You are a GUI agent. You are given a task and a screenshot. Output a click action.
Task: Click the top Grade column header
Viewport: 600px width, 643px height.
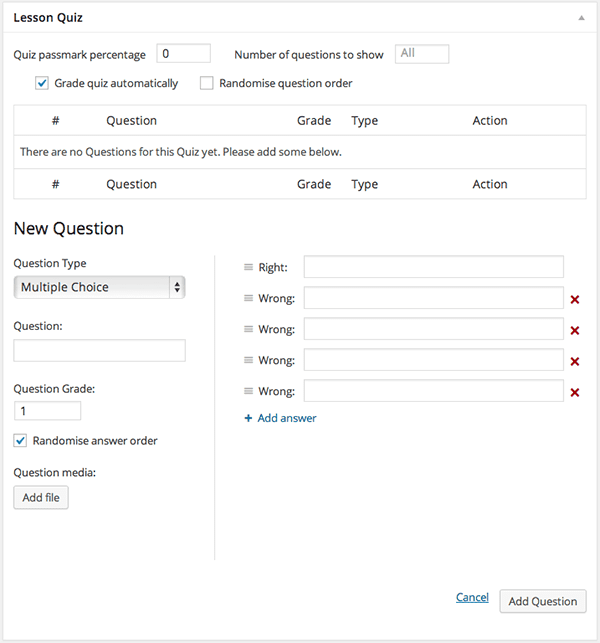coord(314,121)
